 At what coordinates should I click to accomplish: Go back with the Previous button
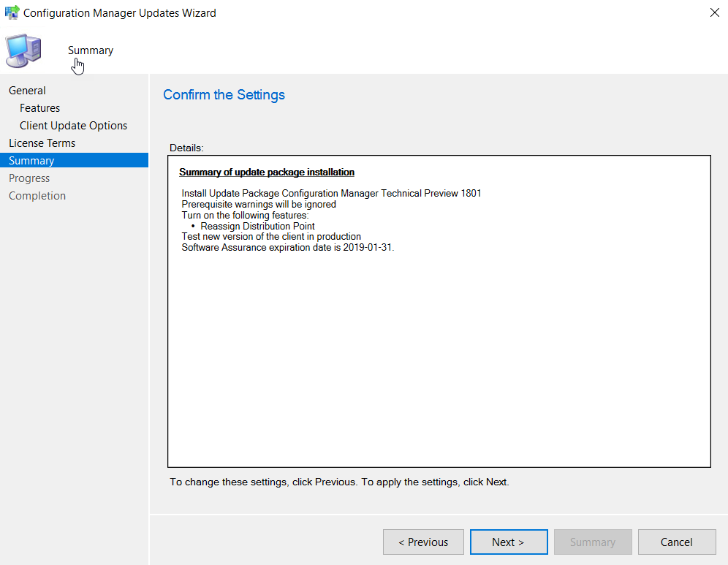point(423,542)
